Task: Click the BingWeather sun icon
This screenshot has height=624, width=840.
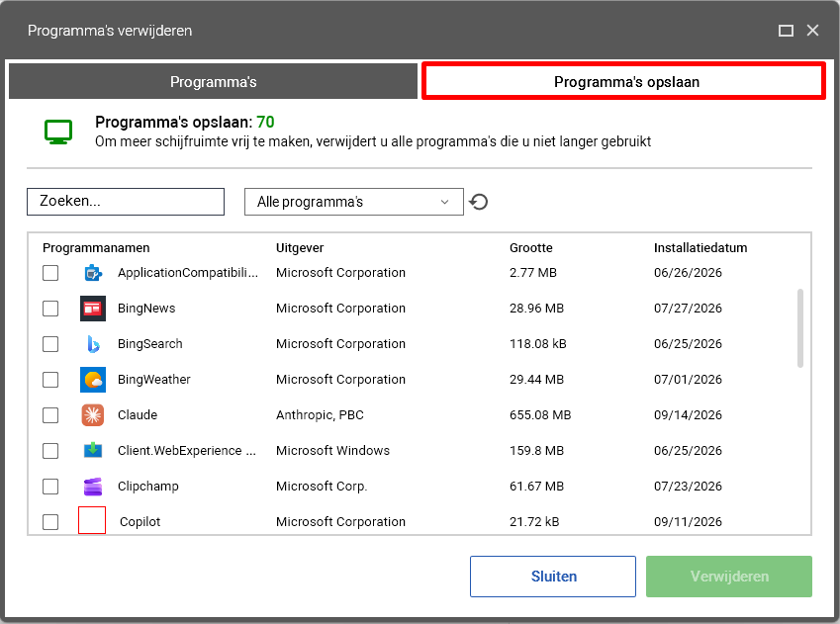Action: point(93,380)
